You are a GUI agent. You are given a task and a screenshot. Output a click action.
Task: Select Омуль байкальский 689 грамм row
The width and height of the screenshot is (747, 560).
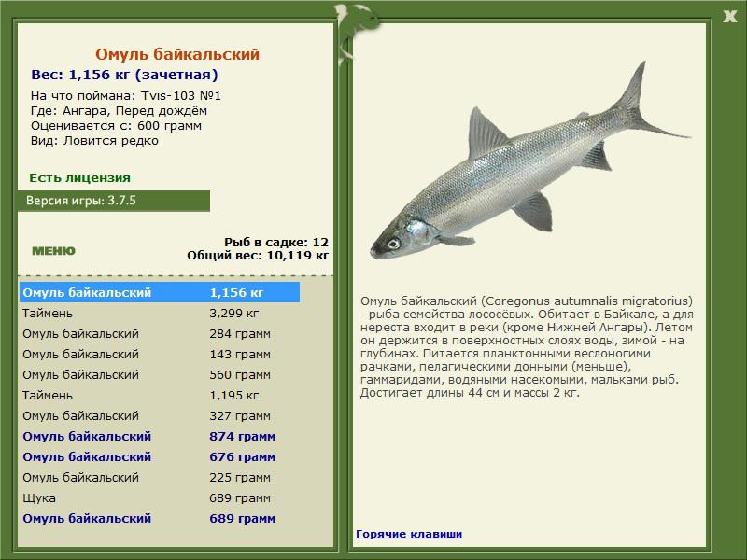[160, 518]
